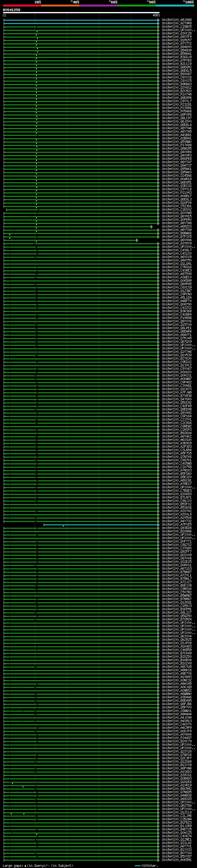The image size is (197, 868).
Task: Click the cyan alignment bar for A2T9R8
Action: coord(81,23)
